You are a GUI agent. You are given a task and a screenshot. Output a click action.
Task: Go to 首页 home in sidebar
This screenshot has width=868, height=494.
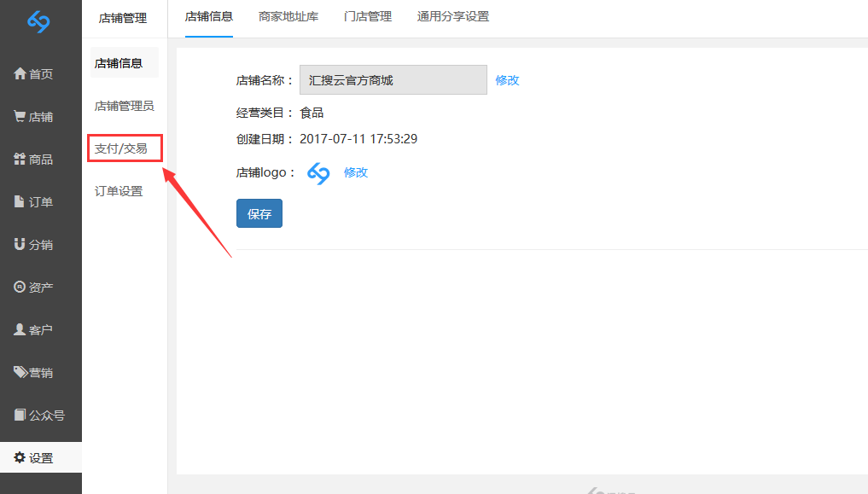click(34, 74)
